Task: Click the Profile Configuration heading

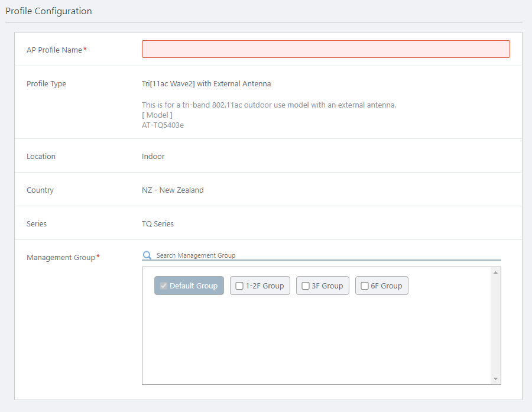Action: click(x=48, y=11)
